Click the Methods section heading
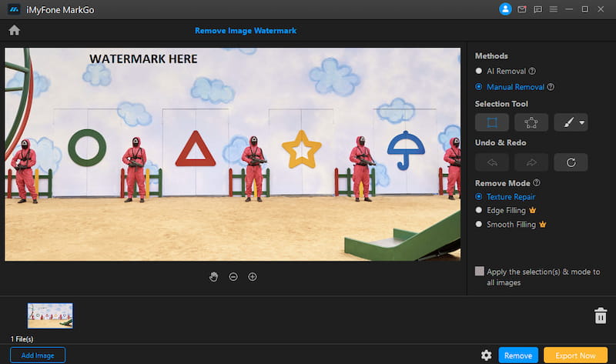The image size is (616, 364). pyautogui.click(x=491, y=55)
